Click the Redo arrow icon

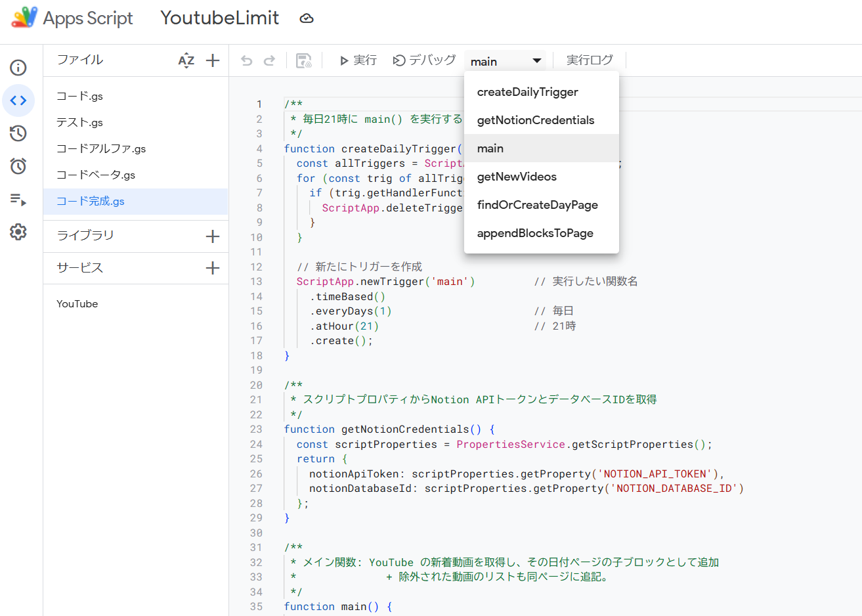tap(269, 60)
